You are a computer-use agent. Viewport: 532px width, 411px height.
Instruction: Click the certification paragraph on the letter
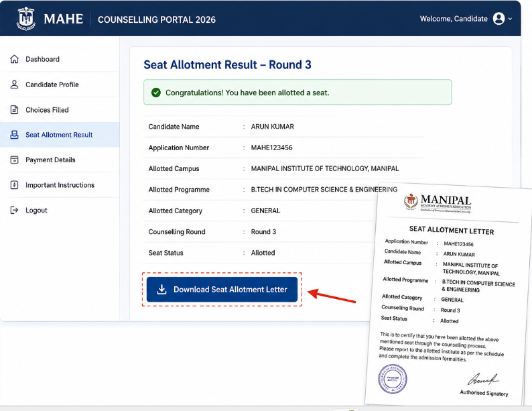point(441,347)
